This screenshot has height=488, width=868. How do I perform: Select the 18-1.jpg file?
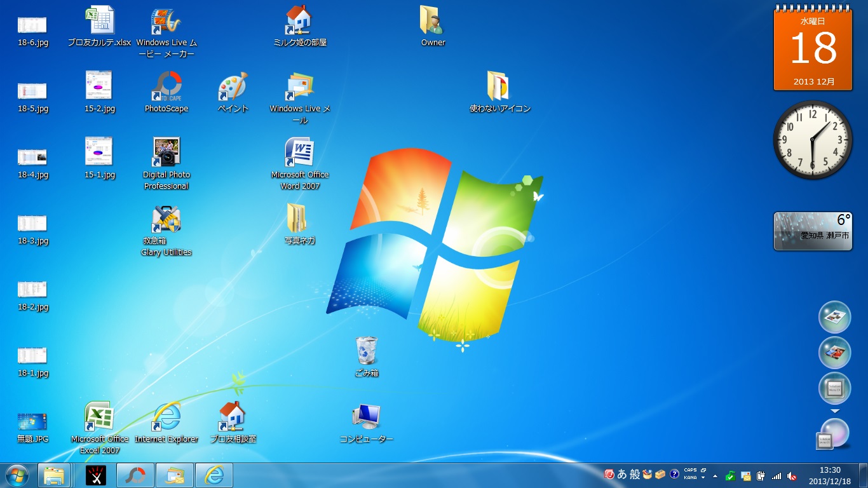click(32, 361)
